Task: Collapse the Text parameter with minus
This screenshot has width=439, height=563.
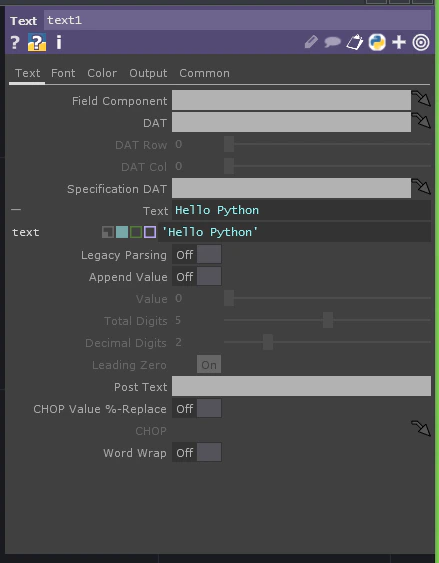Action: click(x=16, y=210)
